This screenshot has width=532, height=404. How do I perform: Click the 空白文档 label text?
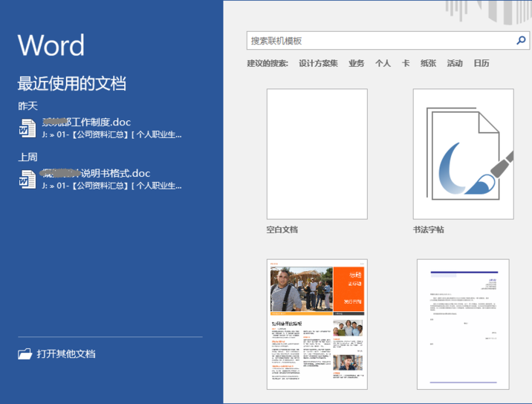[282, 230]
